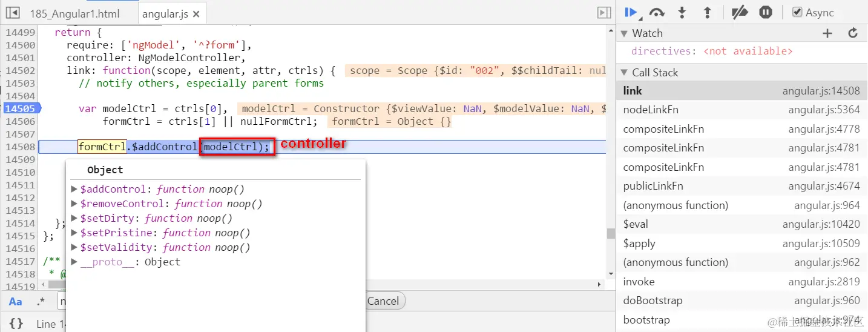Resume script execution
The image size is (868, 332).
(631, 13)
